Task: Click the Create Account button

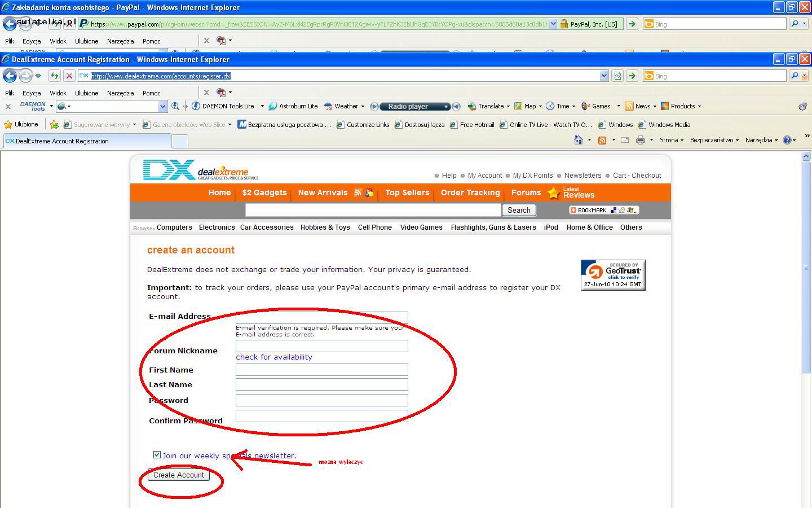Action: point(179,475)
